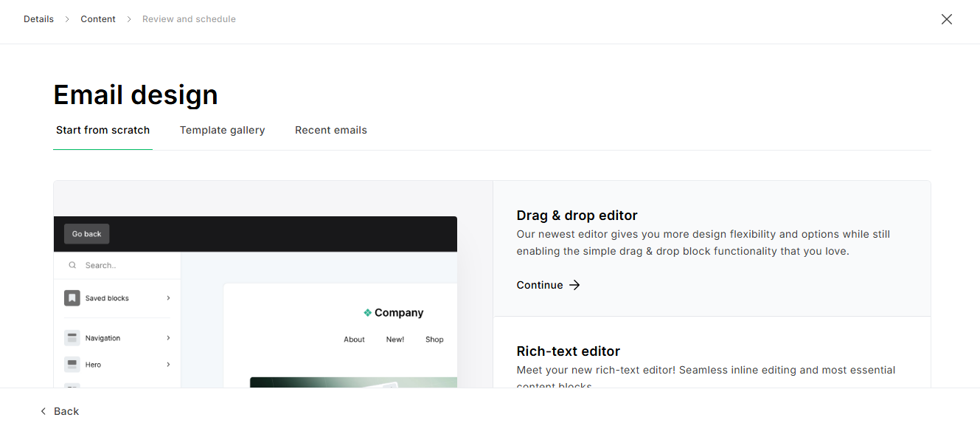The width and height of the screenshot is (980, 423).
Task: Click the search magnifier icon in preview
Action: (x=72, y=265)
